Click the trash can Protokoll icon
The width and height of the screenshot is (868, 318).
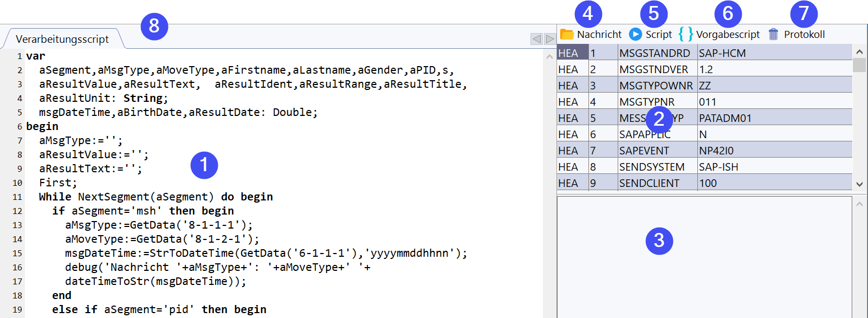[773, 34]
